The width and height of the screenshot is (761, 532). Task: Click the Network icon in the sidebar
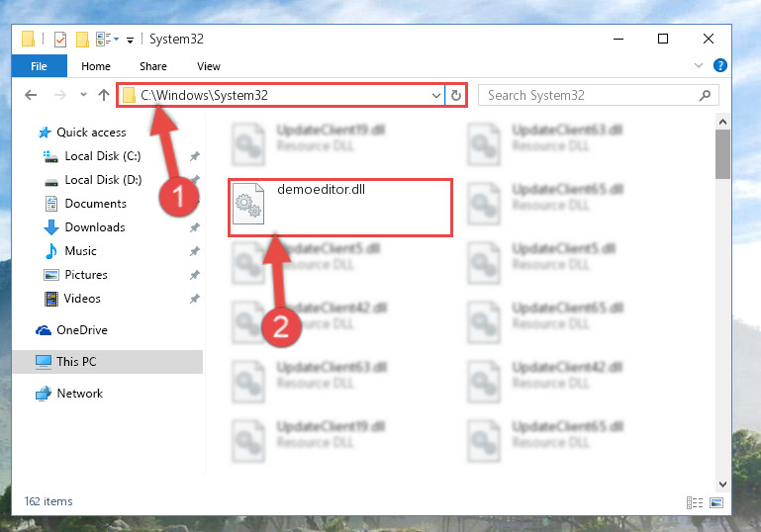[44, 394]
